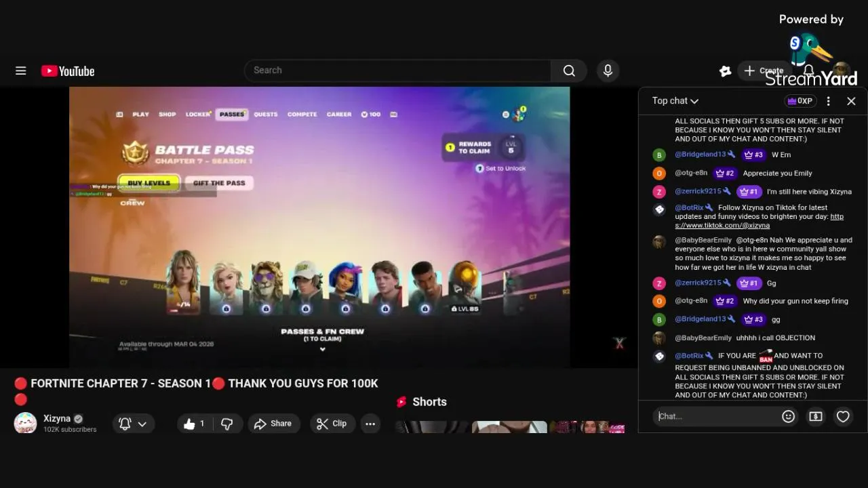
Task: Click the sparkle icon beside Create
Action: click(x=725, y=70)
